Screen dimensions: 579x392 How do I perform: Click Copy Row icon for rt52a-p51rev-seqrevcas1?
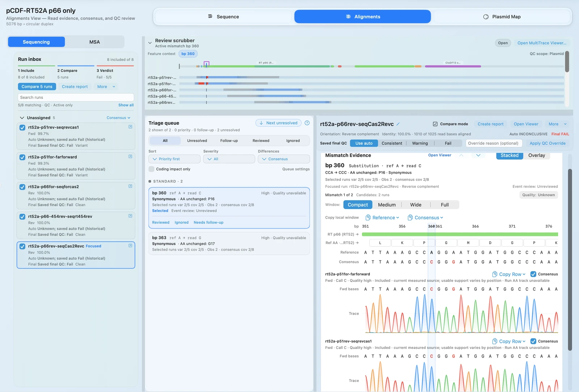[x=495, y=341]
